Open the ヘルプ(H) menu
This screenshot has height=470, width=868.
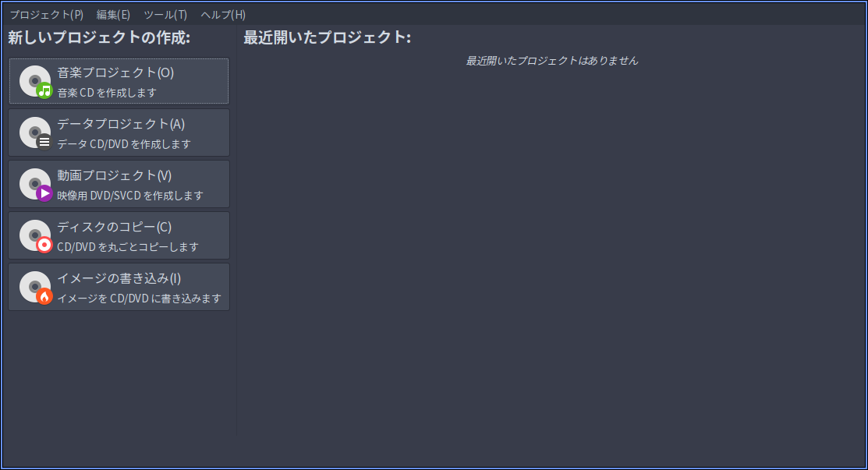[223, 14]
